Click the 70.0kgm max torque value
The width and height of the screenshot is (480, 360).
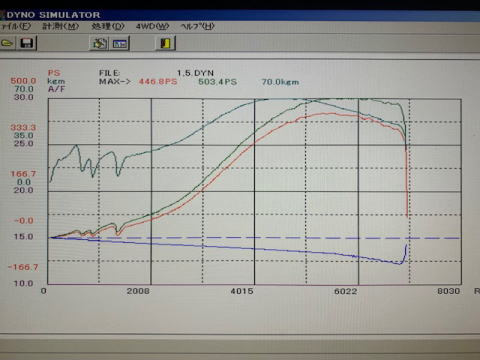280,82
